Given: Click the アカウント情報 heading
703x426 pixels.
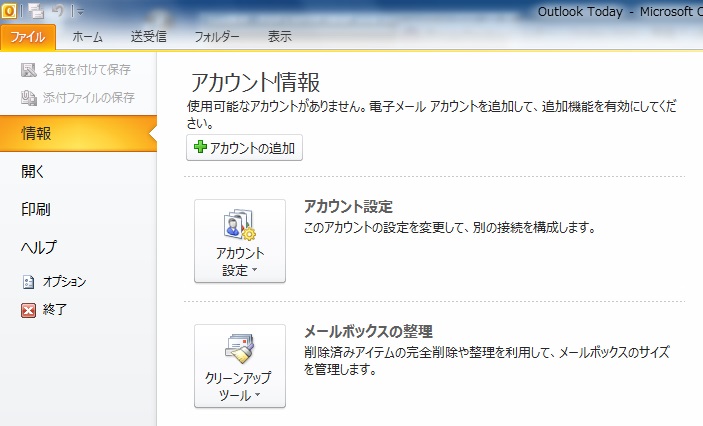Looking at the screenshot, I should click(x=256, y=83).
